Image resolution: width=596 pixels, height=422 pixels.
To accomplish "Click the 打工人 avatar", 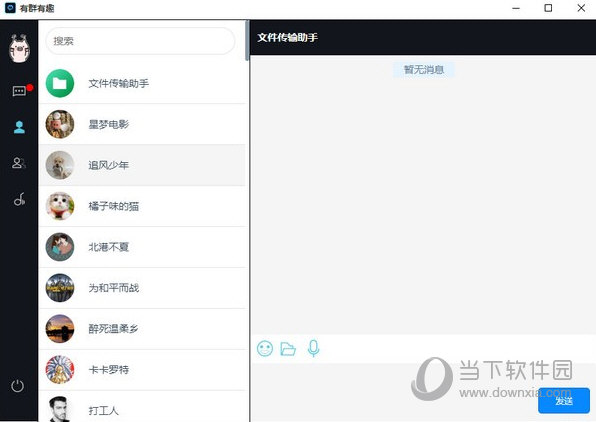I will (x=60, y=409).
